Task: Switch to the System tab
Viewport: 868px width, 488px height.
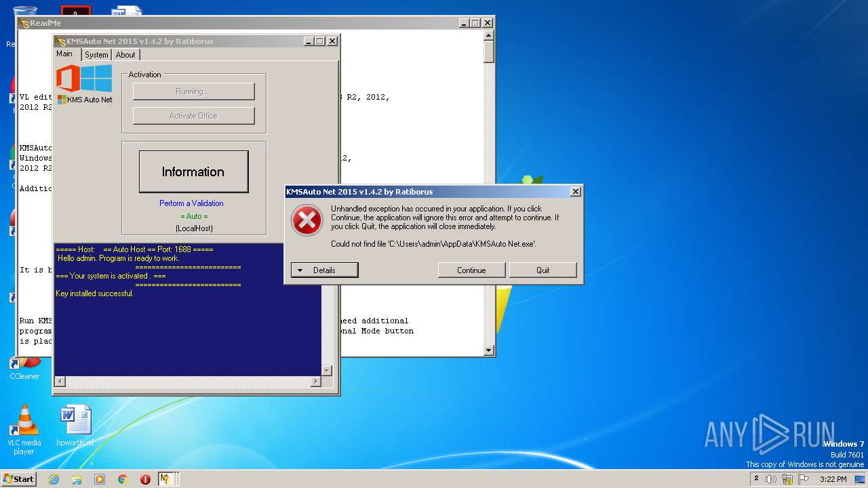Action: (x=96, y=55)
